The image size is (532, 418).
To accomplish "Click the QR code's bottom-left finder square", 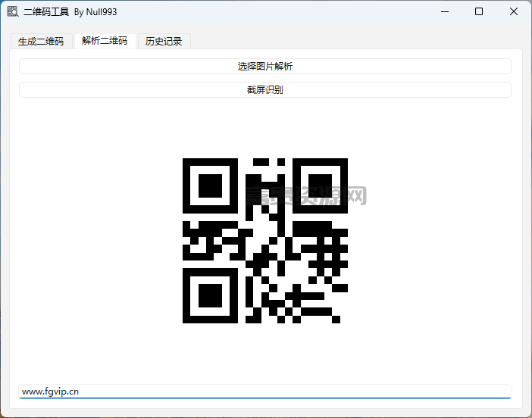I will (210, 295).
